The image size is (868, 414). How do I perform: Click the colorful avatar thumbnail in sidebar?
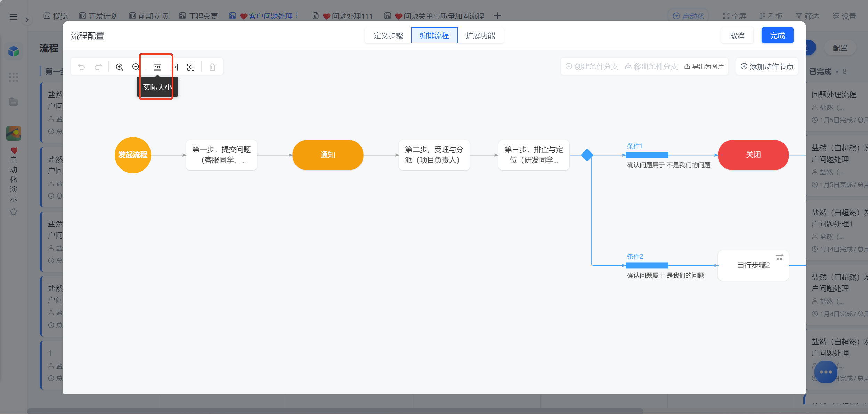tap(14, 133)
